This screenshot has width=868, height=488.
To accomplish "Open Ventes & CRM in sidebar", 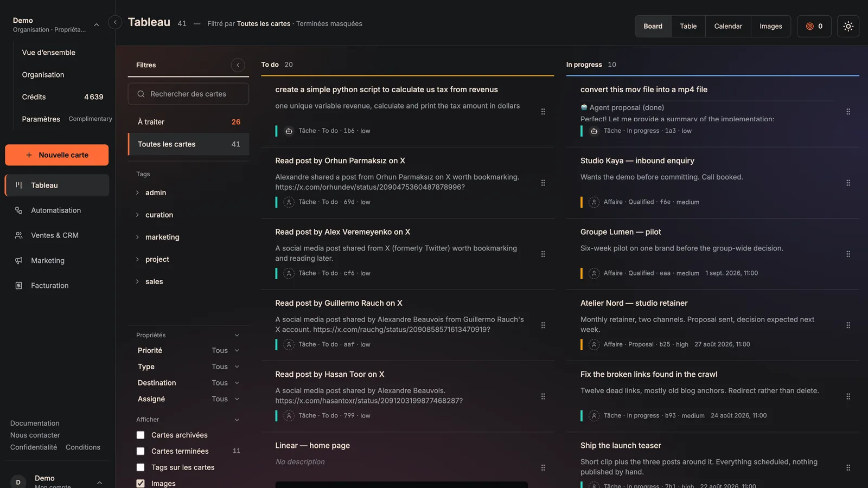I will (56, 235).
